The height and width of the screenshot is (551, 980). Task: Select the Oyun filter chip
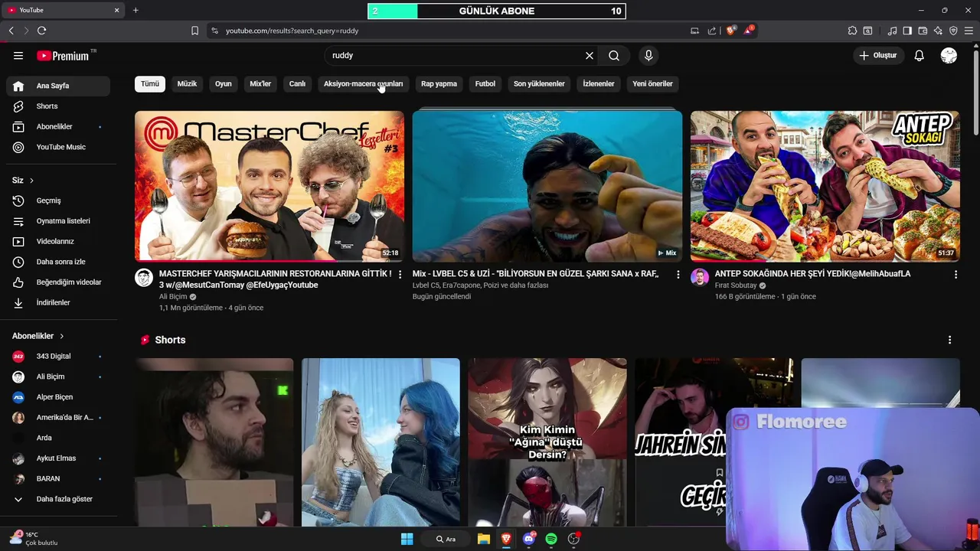(223, 84)
